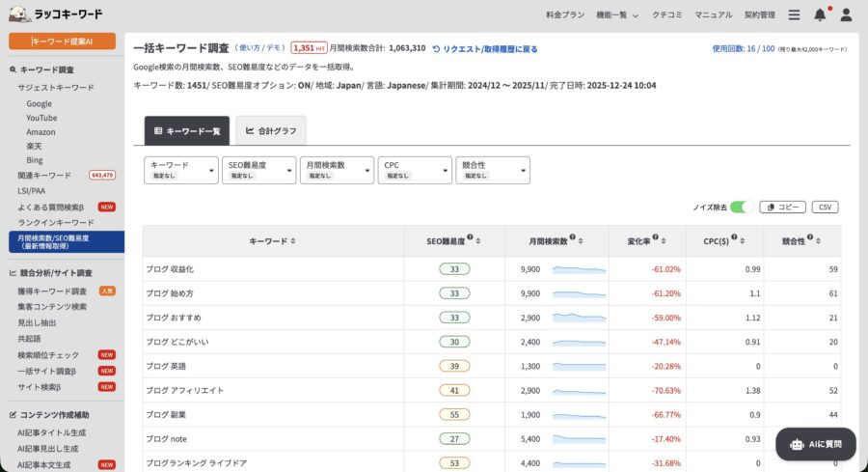Expand the 機能一覧 menu
Screen dimensions: 868x472
pyautogui.click(x=617, y=14)
